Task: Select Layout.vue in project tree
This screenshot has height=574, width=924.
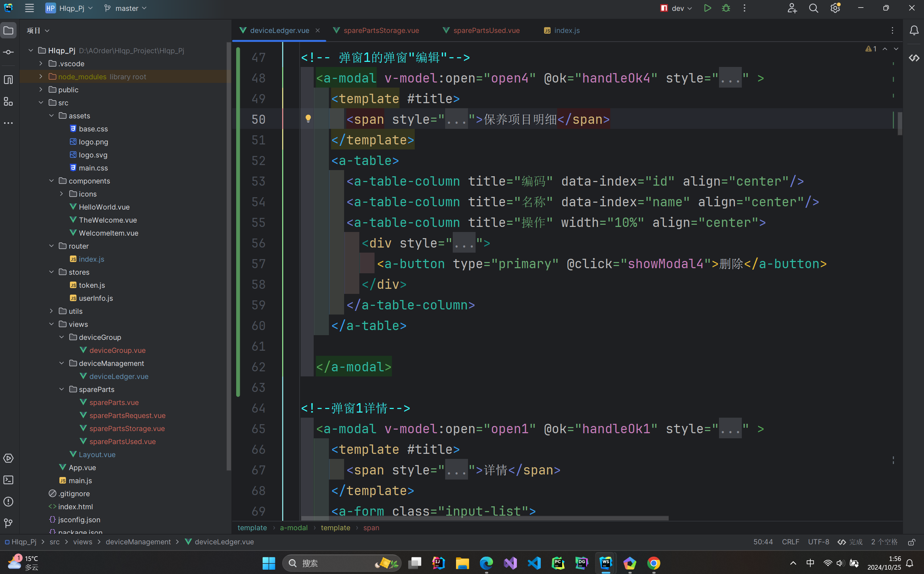Action: pos(97,455)
